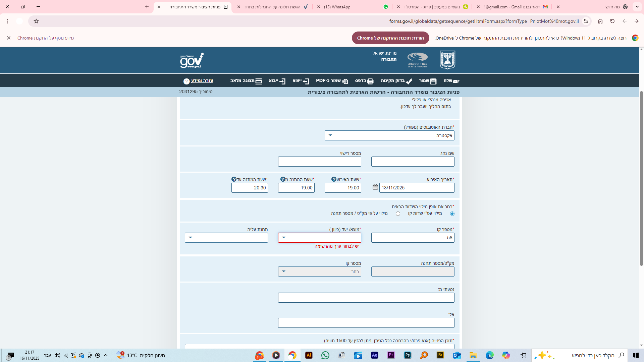Screen dimensions: 644x362
Task: Open the עזרה ומידע help link
Action: click(202, 81)
